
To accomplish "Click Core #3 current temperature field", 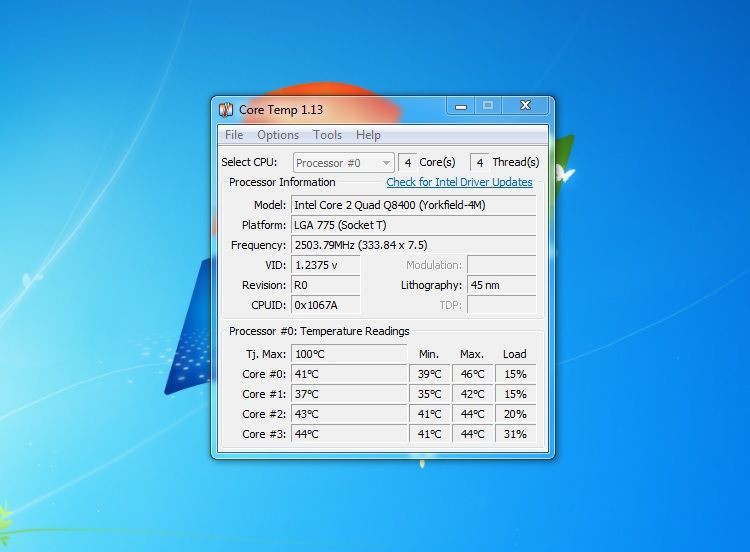I will [x=349, y=434].
